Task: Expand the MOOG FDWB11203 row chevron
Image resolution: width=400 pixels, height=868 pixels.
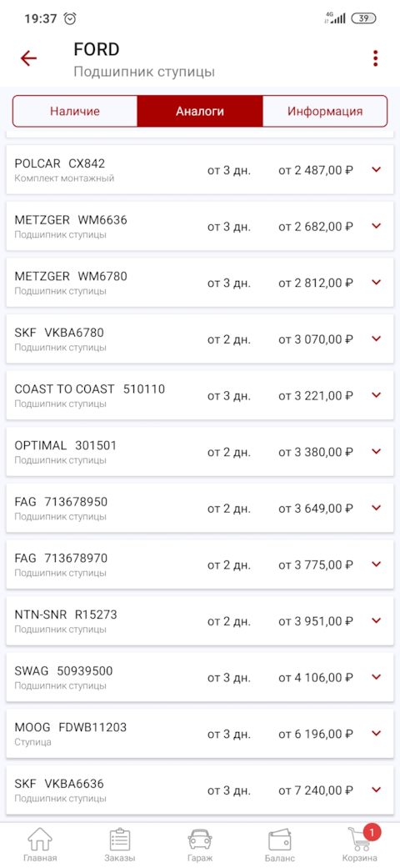Action: point(377,733)
